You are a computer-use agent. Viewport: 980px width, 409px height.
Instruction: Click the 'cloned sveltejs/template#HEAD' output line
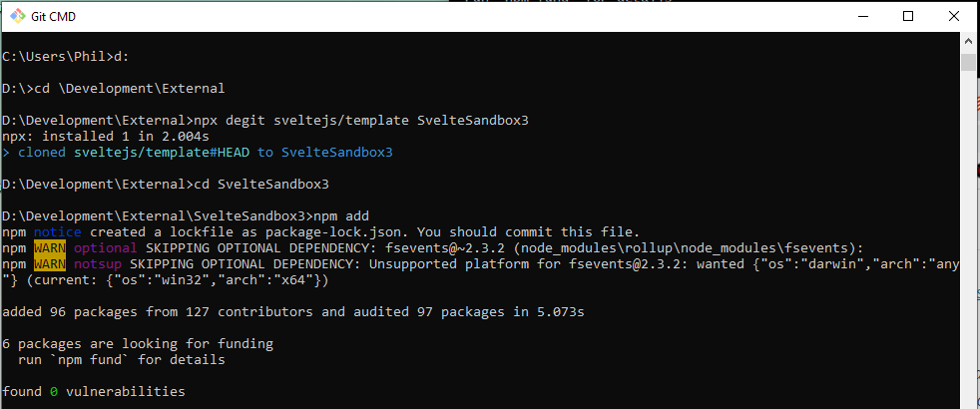click(198, 152)
